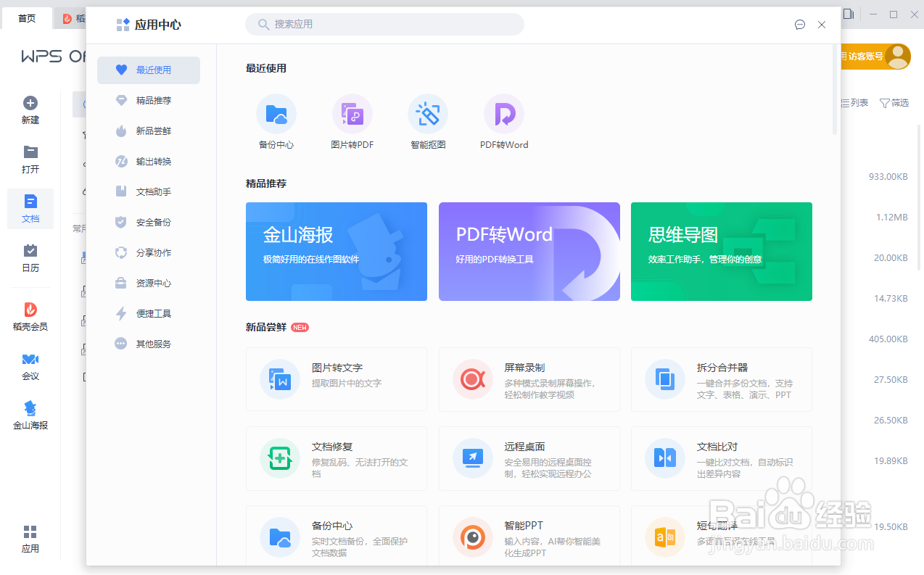Open the 筛选 filter in WPS window
The width and height of the screenshot is (924, 575).
pyautogui.click(x=894, y=103)
